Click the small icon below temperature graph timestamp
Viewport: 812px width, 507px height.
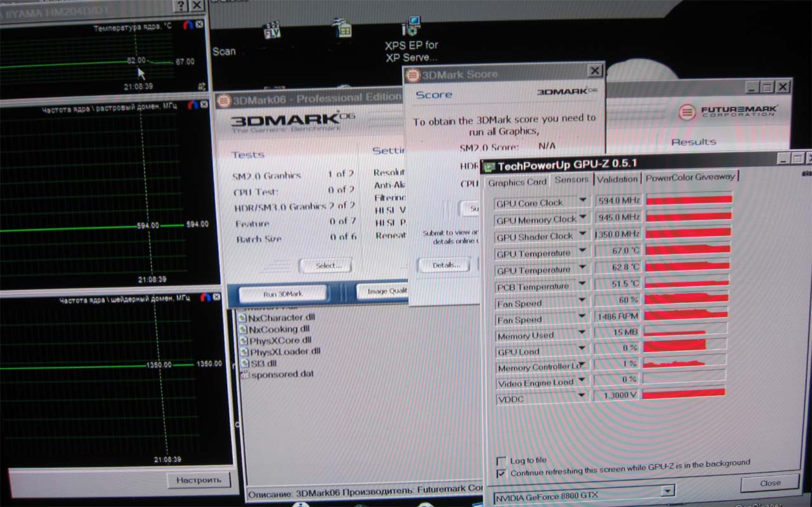201,86
